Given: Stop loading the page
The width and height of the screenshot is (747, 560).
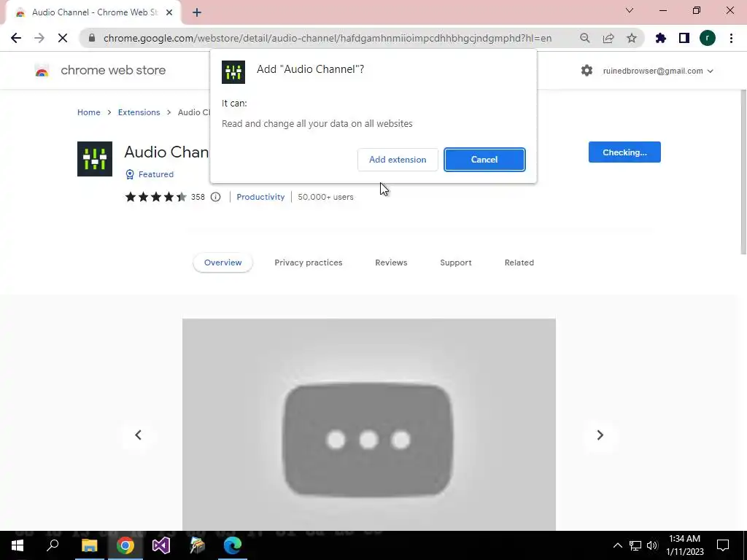Looking at the screenshot, I should [63, 38].
